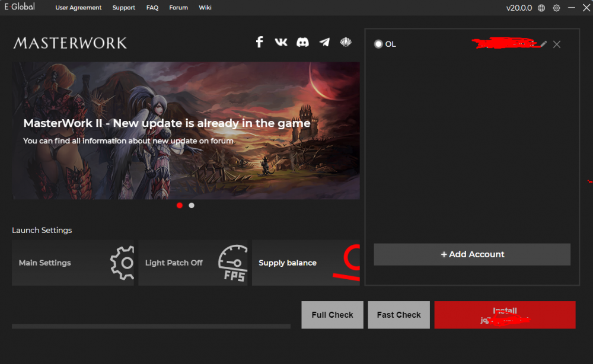Click the red Install button
The width and height of the screenshot is (593, 364).
[x=505, y=315]
